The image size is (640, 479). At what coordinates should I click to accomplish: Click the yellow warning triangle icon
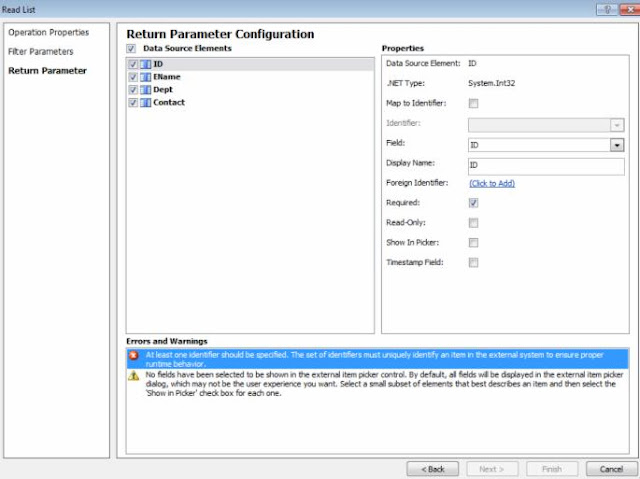tap(133, 375)
